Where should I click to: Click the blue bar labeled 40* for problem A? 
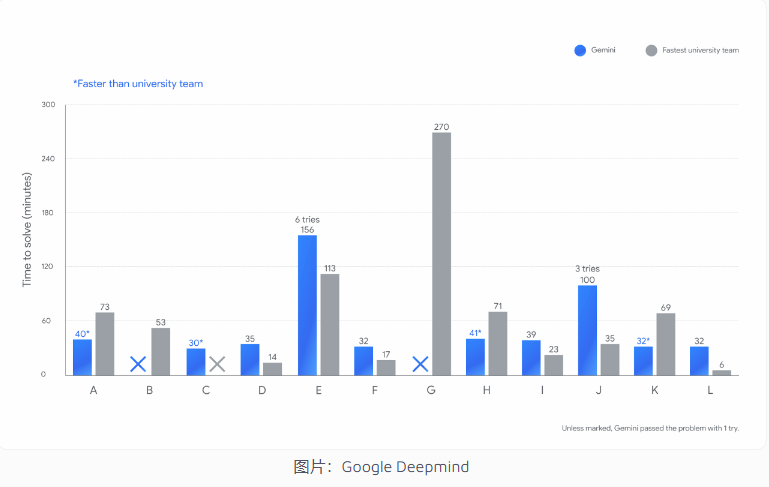point(82,357)
